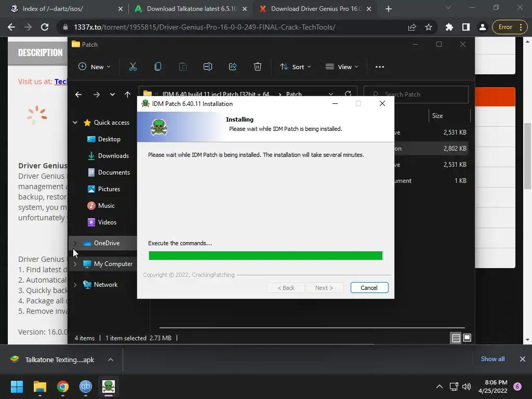Open notification center clock 8:06 PM
Viewport: 532px width, 399px height.
click(493, 387)
